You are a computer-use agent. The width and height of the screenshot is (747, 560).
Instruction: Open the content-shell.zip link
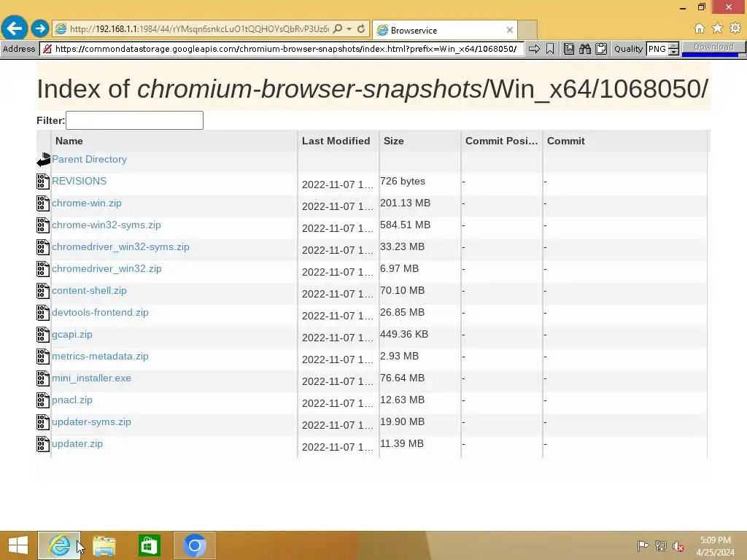point(89,290)
